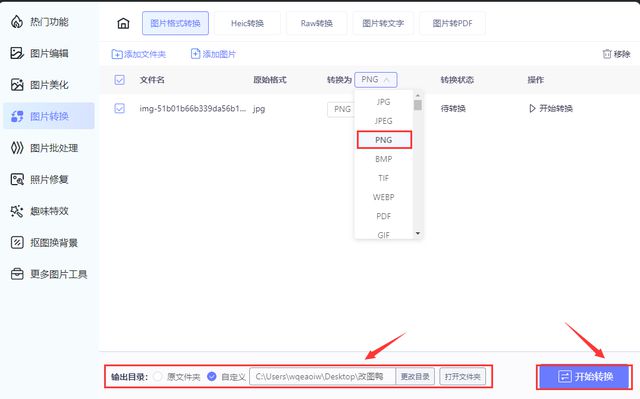Select the 原文件夹 radio button
This screenshot has height=399, width=640.
(x=158, y=377)
